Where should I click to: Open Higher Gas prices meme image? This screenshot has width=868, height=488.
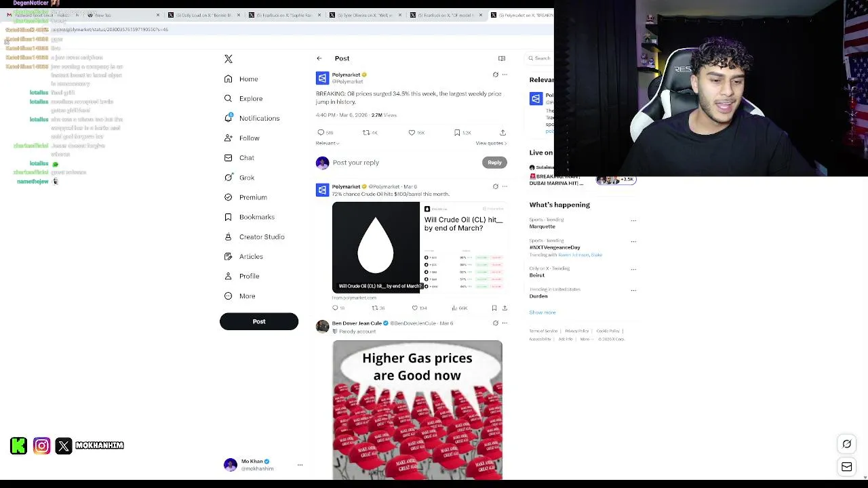coord(418,410)
